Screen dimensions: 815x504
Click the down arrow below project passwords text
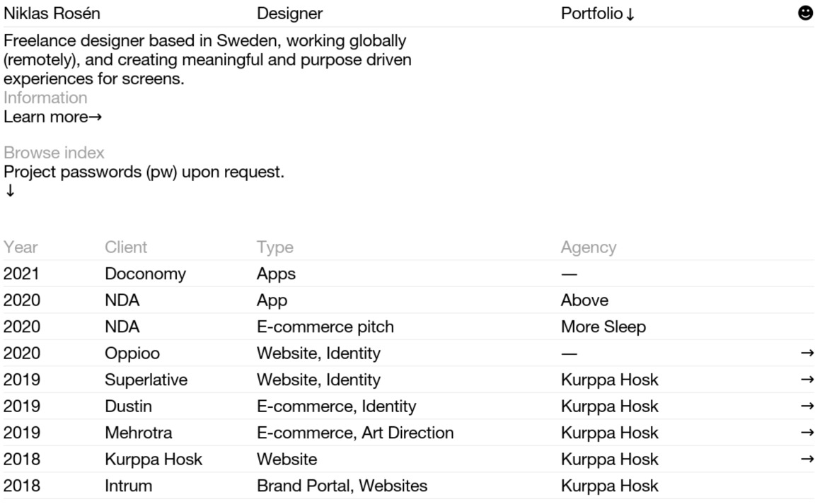10,191
